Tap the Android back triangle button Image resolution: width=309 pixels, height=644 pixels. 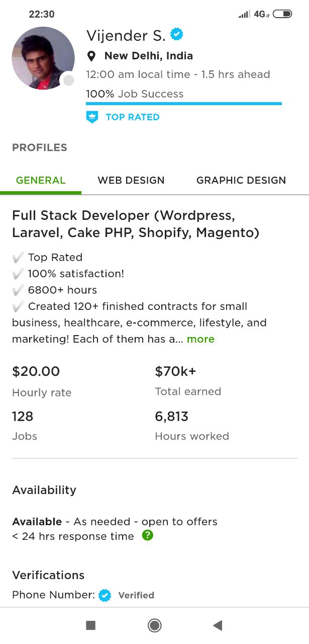point(218,625)
